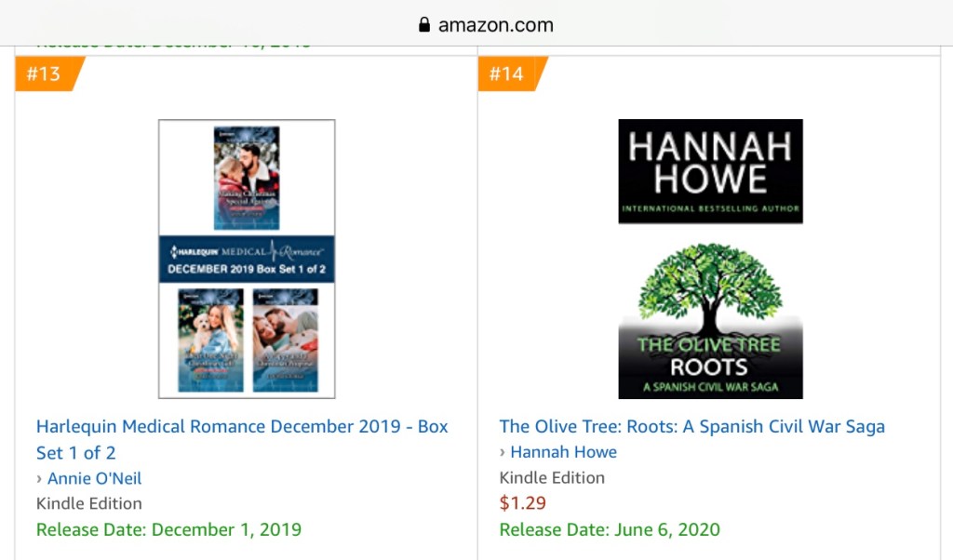953x560 pixels.
Task: Click the orange #13 rank badge
Action: tap(45, 73)
